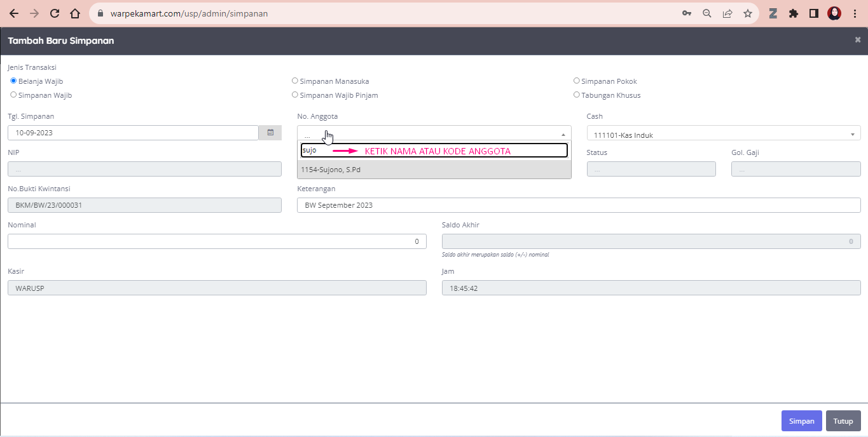Click the Simpan button

click(x=802, y=421)
